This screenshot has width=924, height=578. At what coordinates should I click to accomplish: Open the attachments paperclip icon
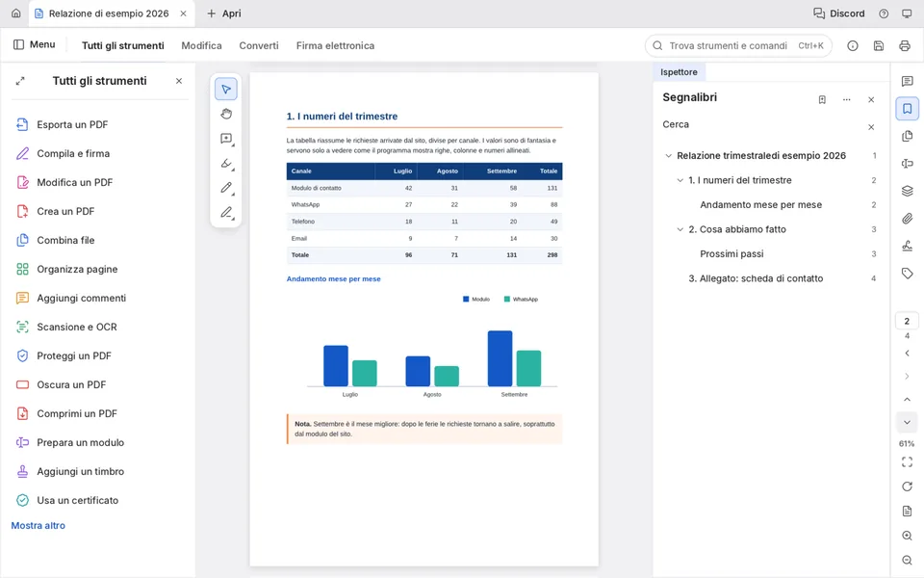[907, 219]
